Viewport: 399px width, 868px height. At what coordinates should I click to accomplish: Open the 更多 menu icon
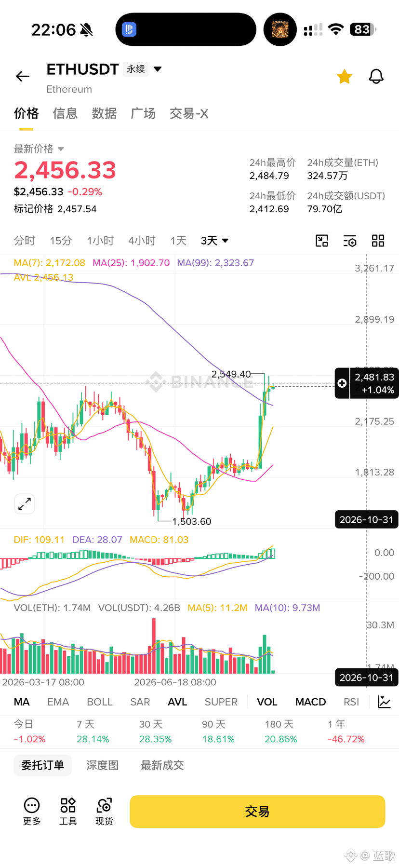click(32, 811)
